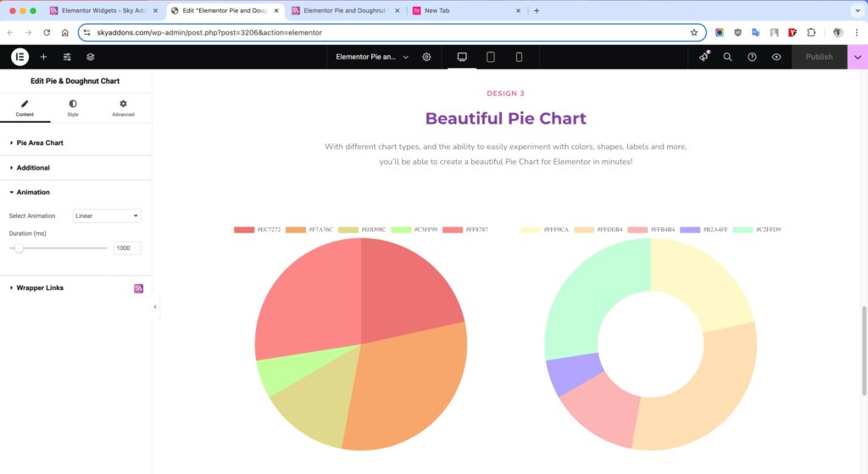Open the Structure layers icon
This screenshot has width=868, height=474.
point(90,57)
